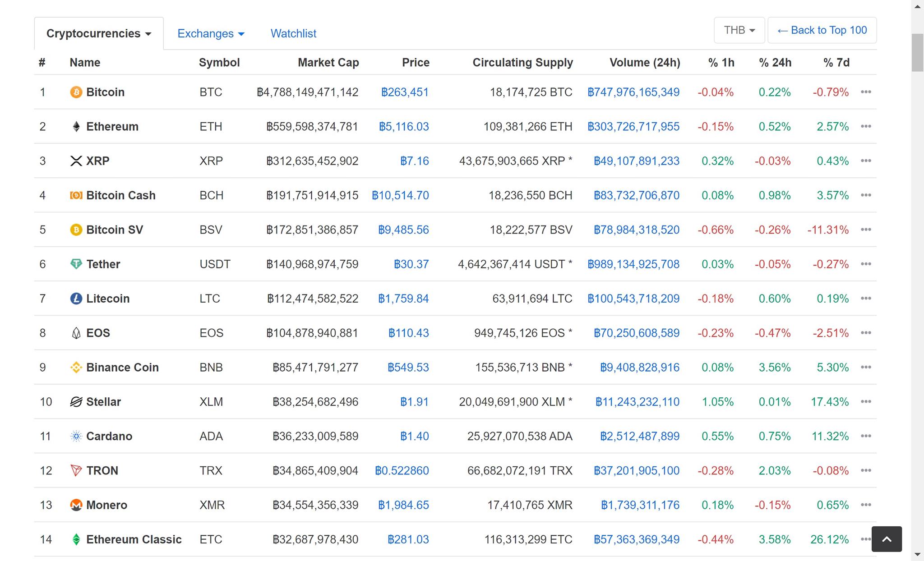Sort by % 24h column header

click(775, 62)
